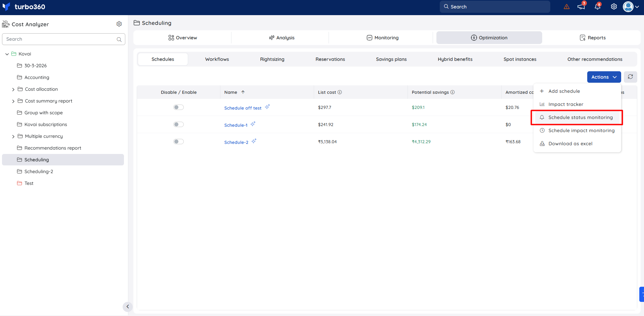
Task: Select Impact tracker menu item
Action: 577,104
